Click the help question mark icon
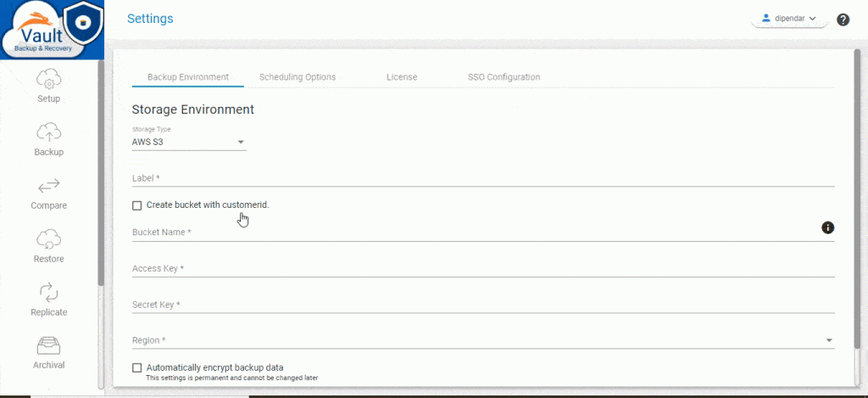 tap(843, 20)
